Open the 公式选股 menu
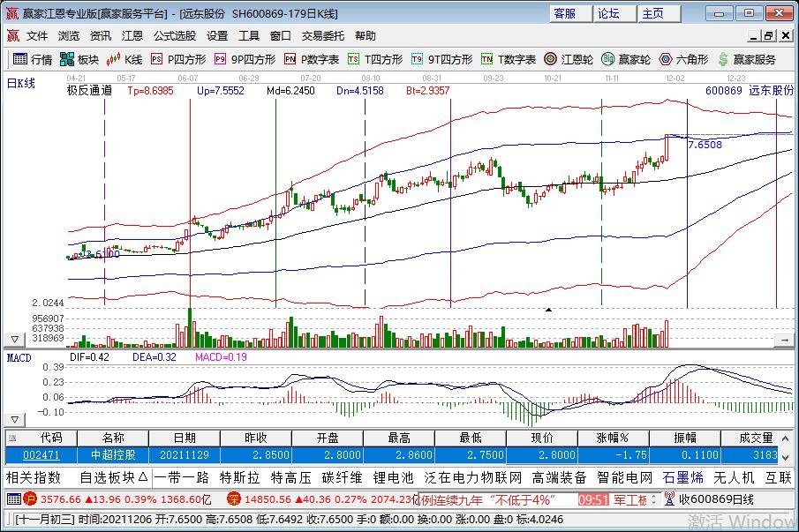Image resolution: width=799 pixels, height=532 pixels. click(175, 35)
